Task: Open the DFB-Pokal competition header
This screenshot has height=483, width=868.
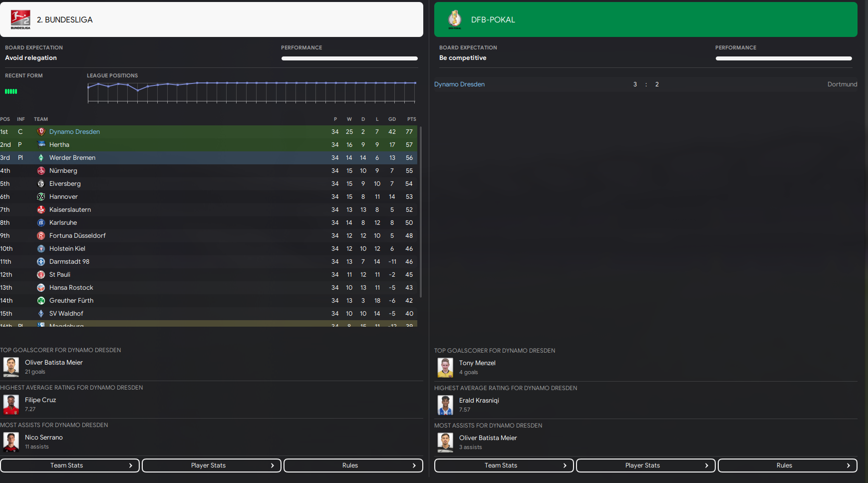Action: [x=646, y=19]
